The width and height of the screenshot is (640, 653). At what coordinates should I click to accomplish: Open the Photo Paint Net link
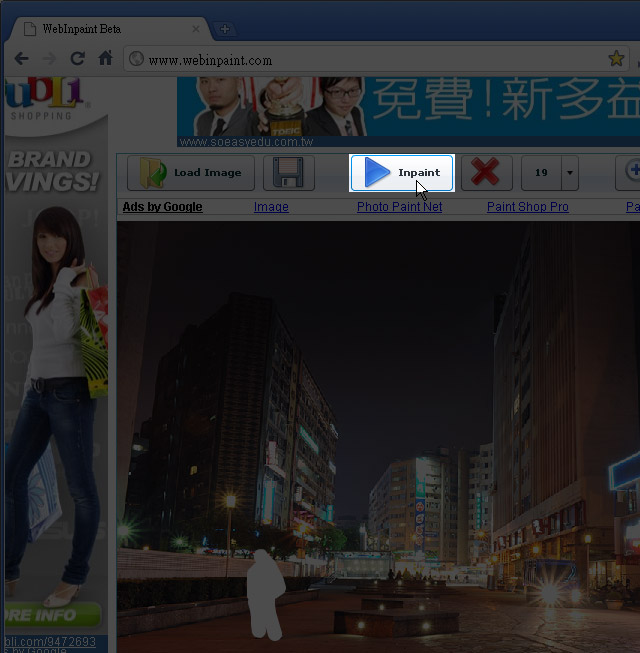click(399, 207)
